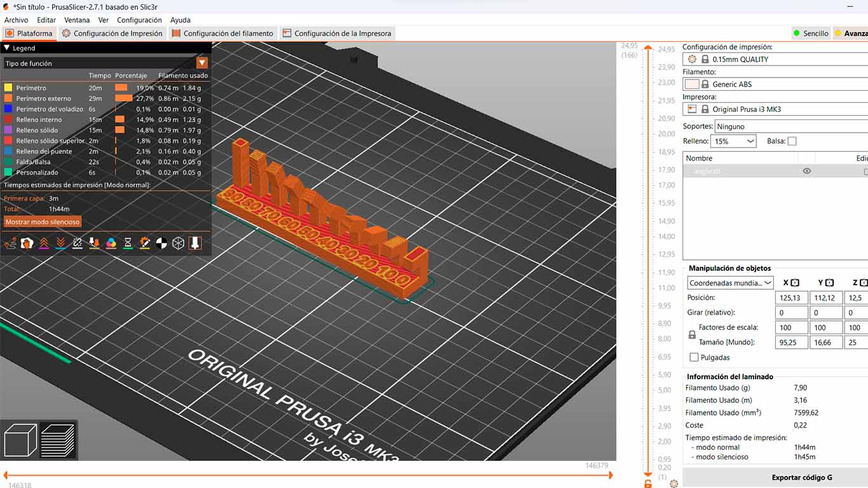The image size is (868, 488).
Task: Select angle.stl row in object list
Action: pos(775,171)
